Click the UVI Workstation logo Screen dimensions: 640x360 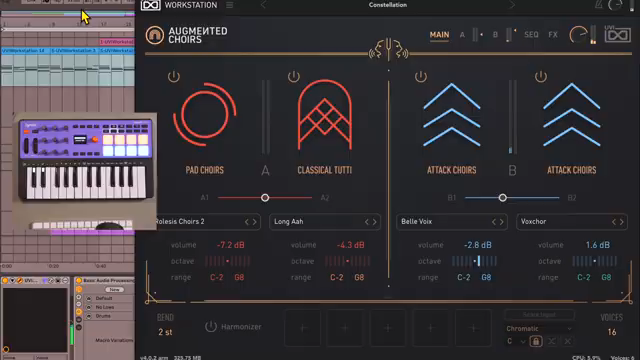pyautogui.click(x=150, y=5)
